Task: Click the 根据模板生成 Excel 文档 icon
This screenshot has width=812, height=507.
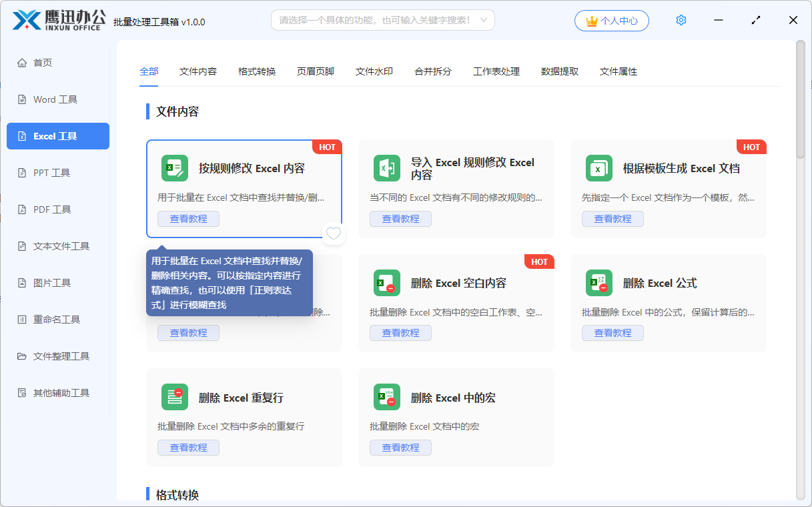Action: (599, 168)
